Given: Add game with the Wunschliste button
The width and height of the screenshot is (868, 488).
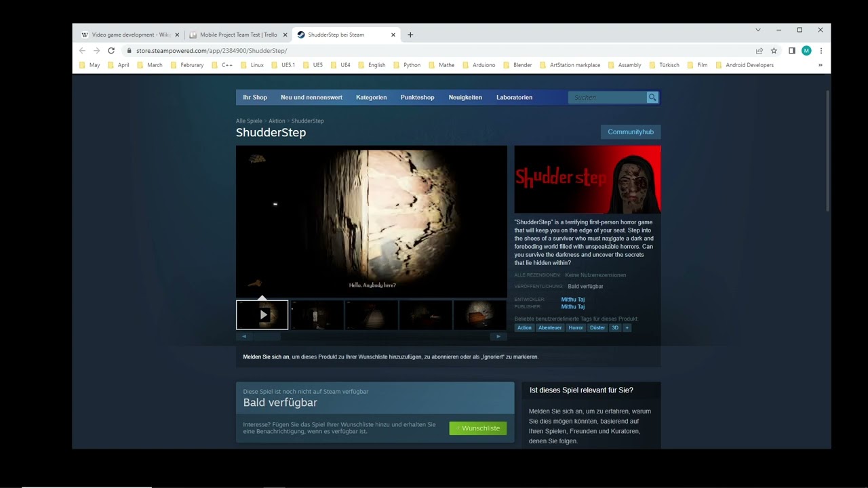Looking at the screenshot, I should (x=478, y=428).
